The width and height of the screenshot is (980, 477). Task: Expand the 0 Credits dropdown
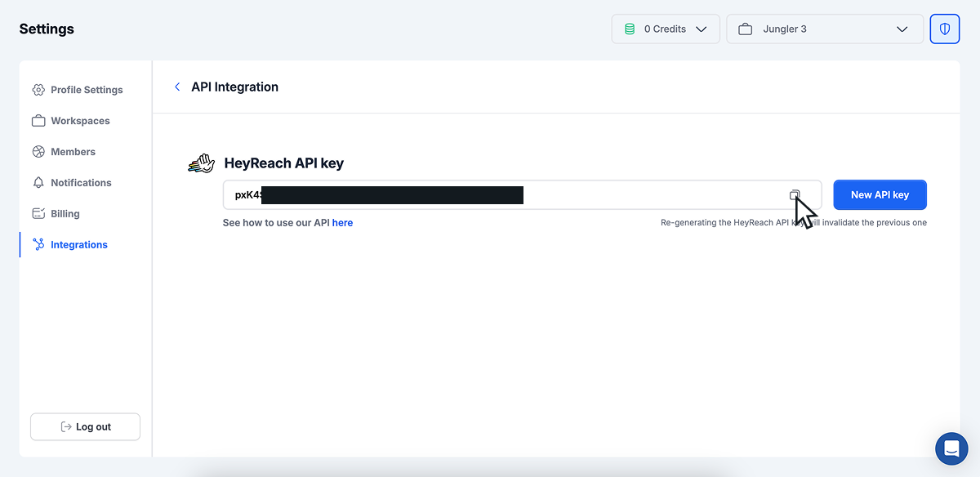pos(666,29)
